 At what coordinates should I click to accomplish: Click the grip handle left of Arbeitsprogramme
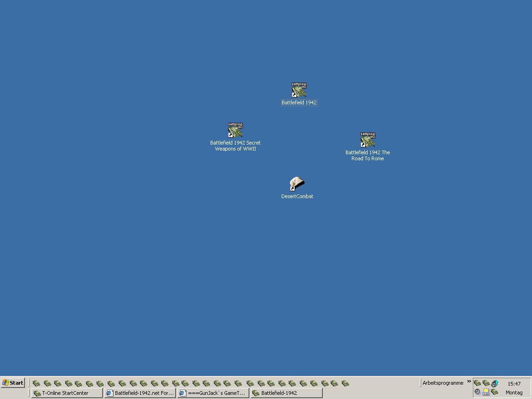click(x=421, y=383)
